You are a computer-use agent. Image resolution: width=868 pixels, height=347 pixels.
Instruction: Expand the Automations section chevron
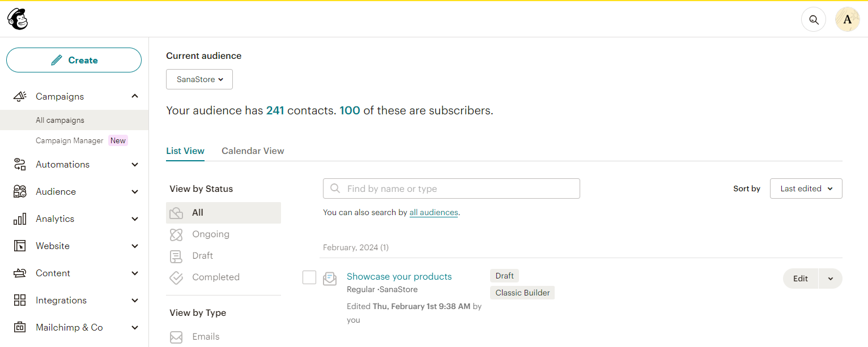(x=135, y=164)
